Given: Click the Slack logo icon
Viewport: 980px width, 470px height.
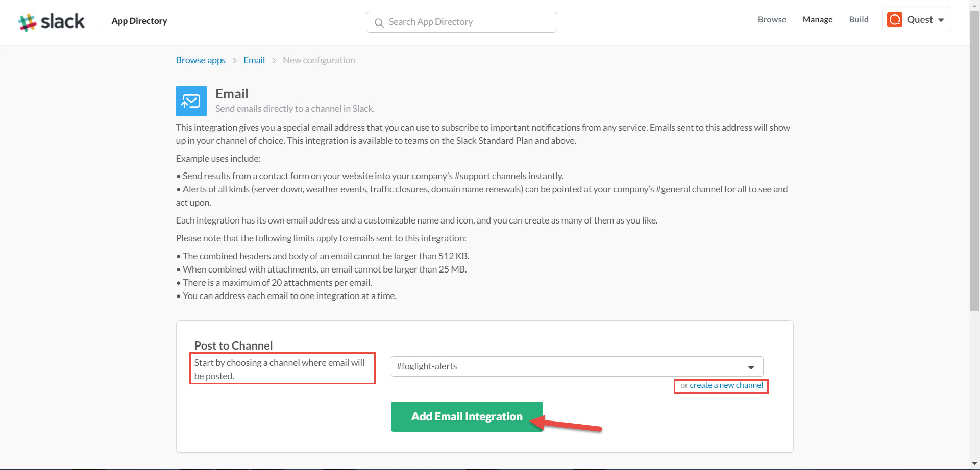Looking at the screenshot, I should (x=28, y=22).
